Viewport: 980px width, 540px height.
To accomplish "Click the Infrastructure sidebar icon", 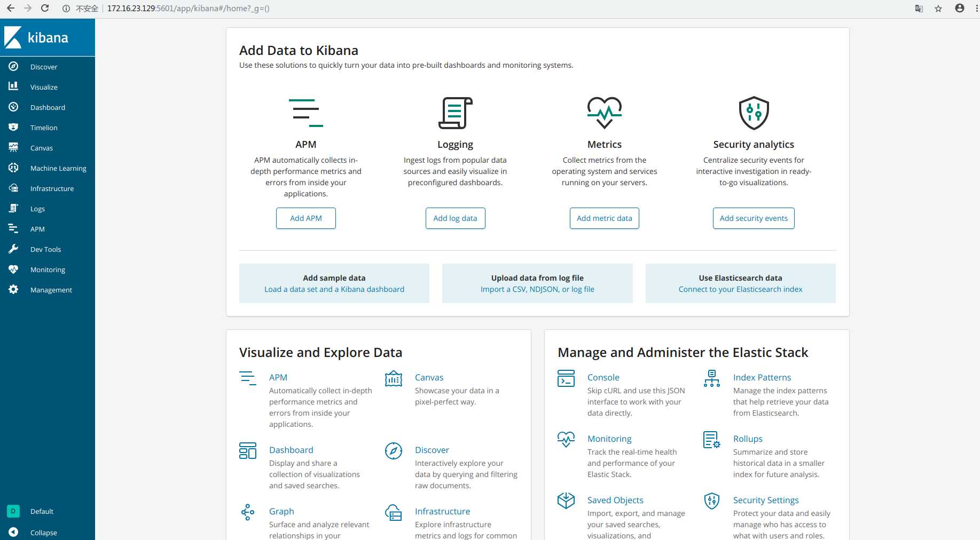I will [x=13, y=188].
